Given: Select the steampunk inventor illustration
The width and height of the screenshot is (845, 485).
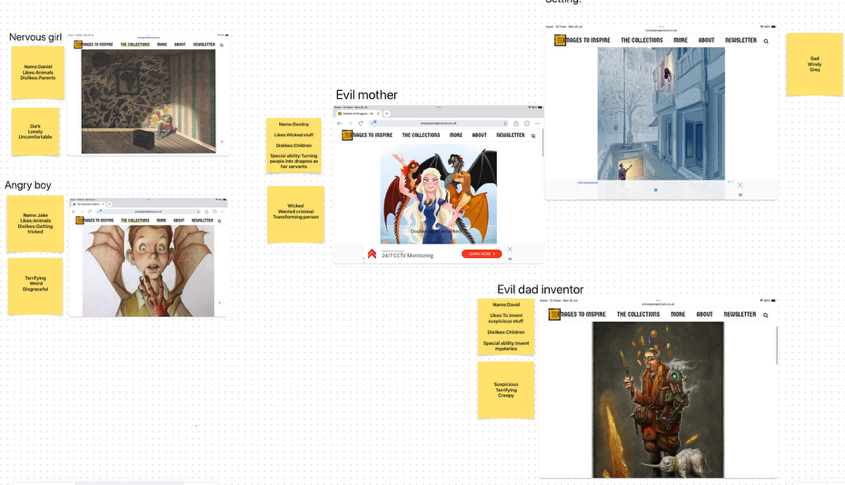Looking at the screenshot, I should [x=658, y=400].
